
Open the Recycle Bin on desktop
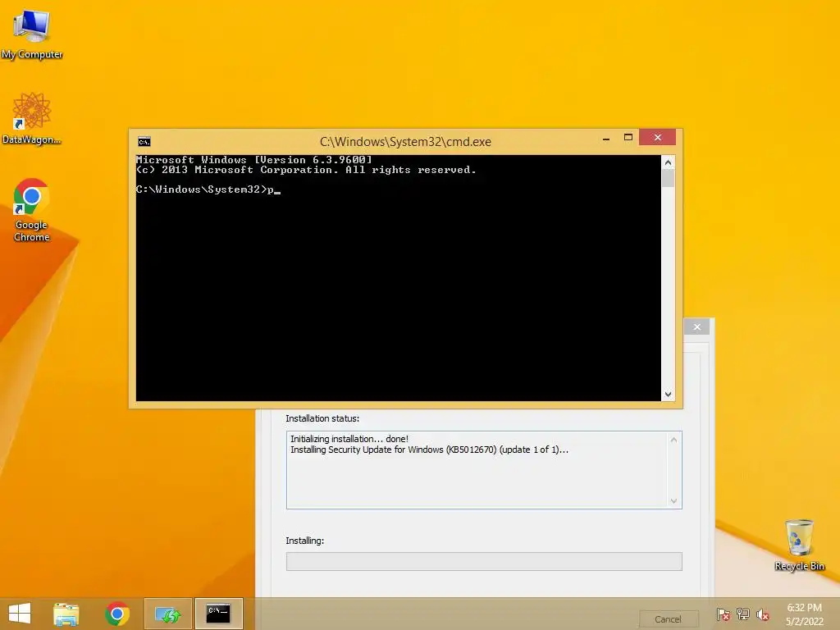(x=799, y=545)
